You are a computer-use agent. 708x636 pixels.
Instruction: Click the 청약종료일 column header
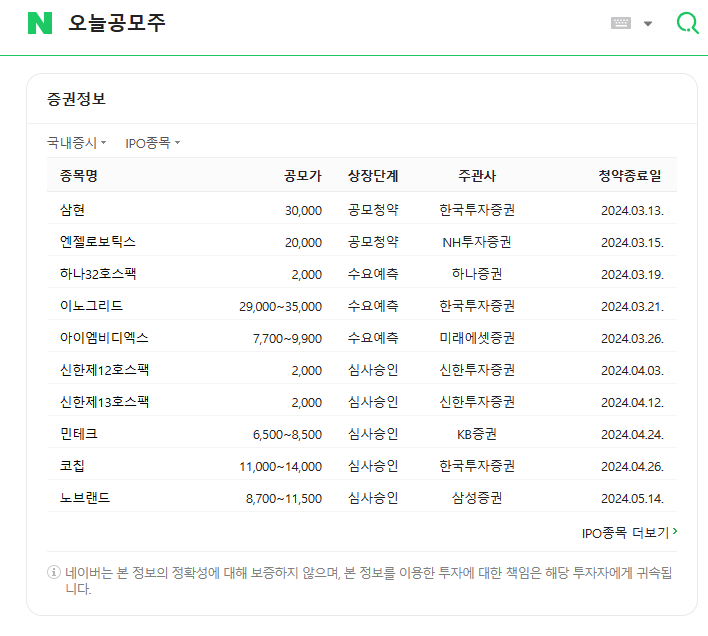(630, 176)
